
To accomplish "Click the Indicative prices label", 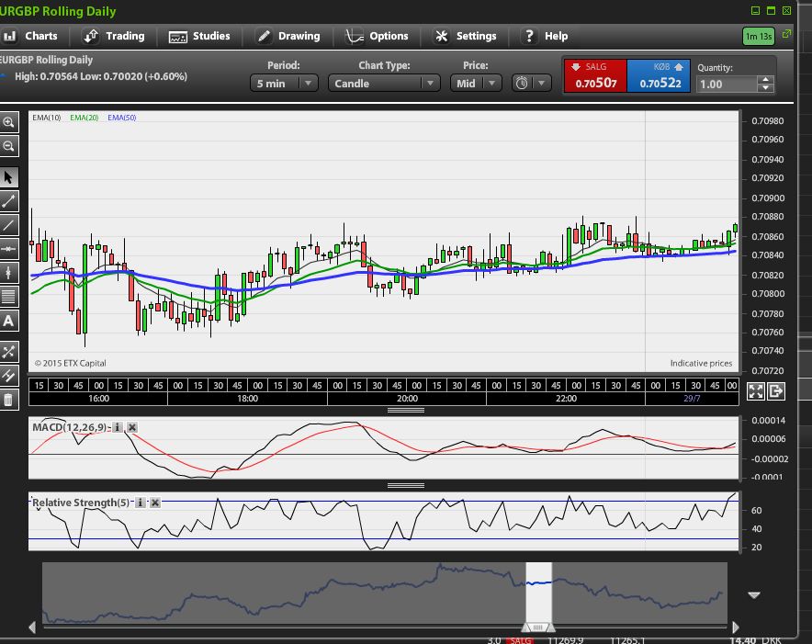I will pyautogui.click(x=701, y=363).
